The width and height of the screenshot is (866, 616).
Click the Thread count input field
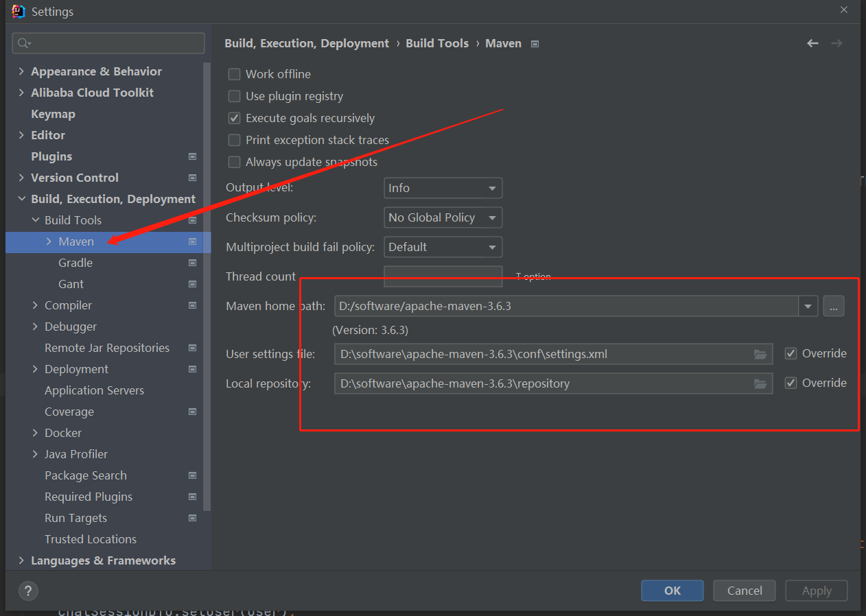point(443,276)
